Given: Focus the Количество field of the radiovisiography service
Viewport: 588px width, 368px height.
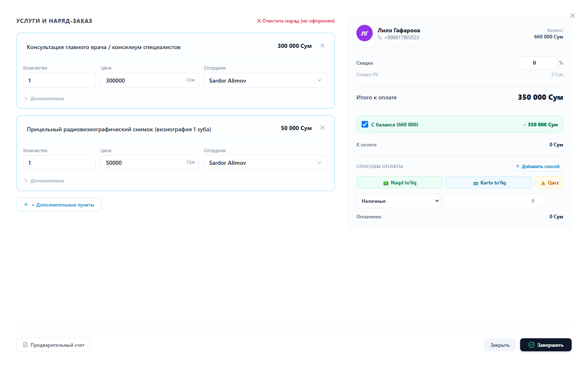Looking at the screenshot, I should click(60, 163).
